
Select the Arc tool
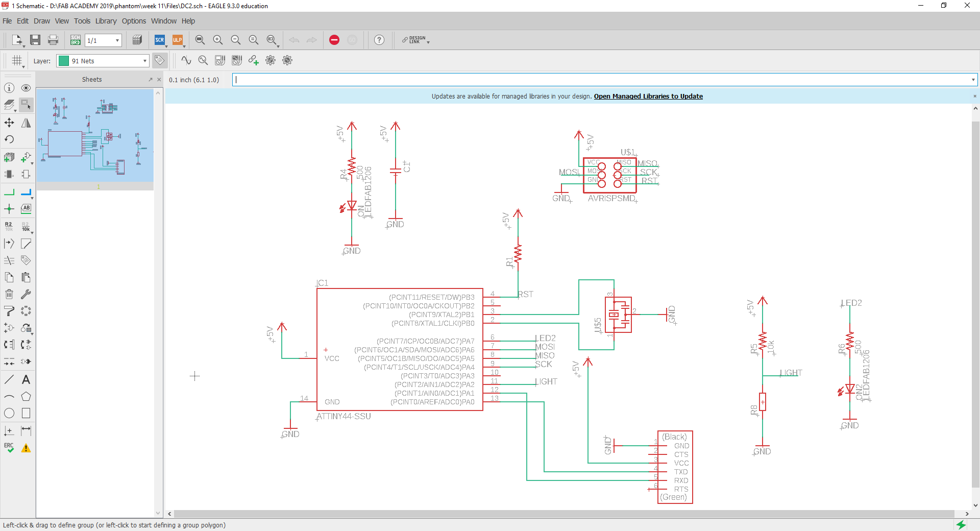9,396
